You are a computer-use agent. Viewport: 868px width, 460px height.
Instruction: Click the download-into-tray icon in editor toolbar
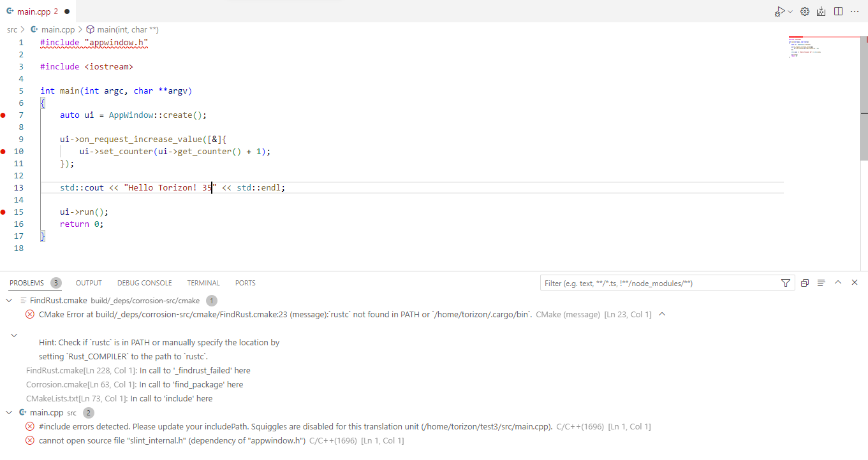click(821, 11)
